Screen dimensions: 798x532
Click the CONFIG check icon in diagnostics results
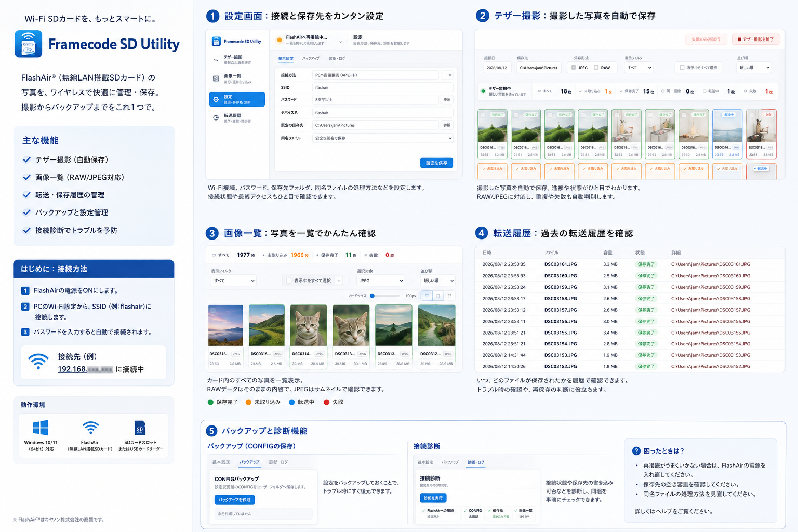tap(465, 511)
